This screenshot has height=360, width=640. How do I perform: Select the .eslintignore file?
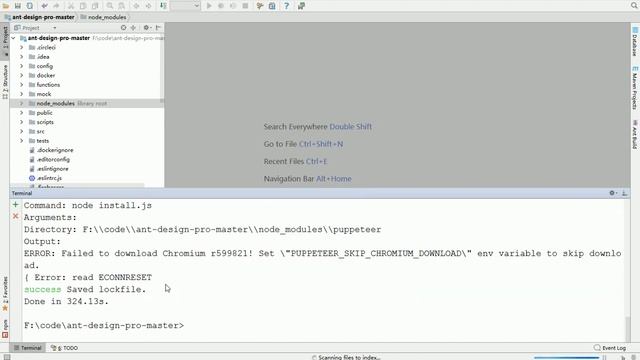click(52, 169)
